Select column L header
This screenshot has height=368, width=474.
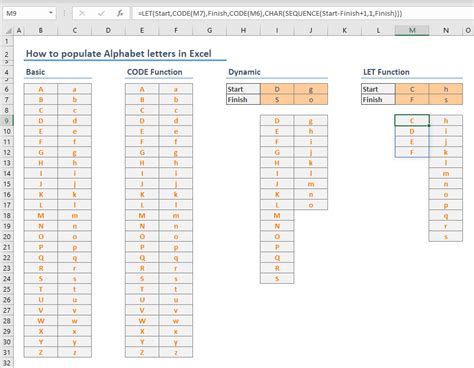[x=378, y=31]
